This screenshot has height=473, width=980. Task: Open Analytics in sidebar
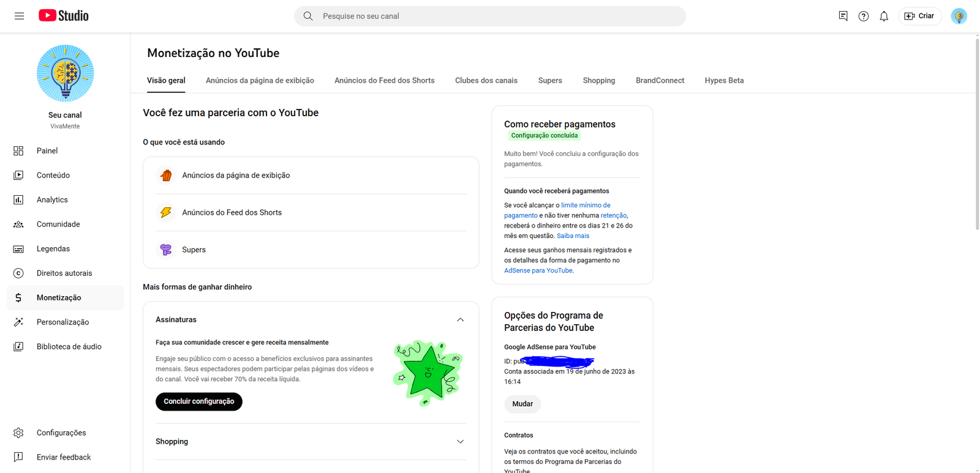coord(65,199)
